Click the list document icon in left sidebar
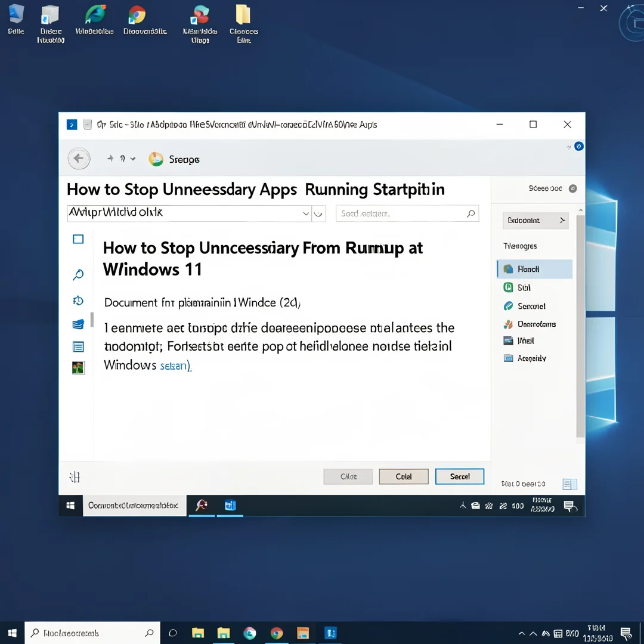This screenshot has height=644, width=644. [x=78, y=346]
